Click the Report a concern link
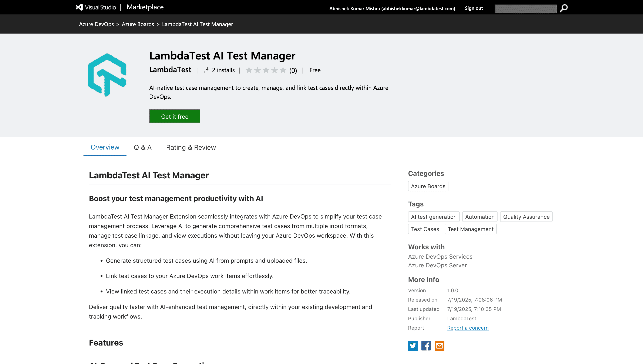Viewport: 643px width, 364px height. (468, 328)
